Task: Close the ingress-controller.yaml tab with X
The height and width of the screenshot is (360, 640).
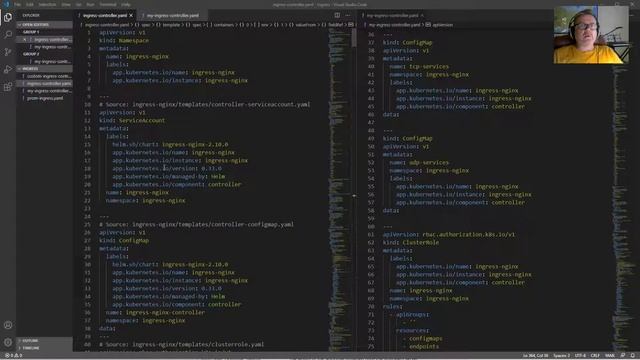Action: [131, 16]
